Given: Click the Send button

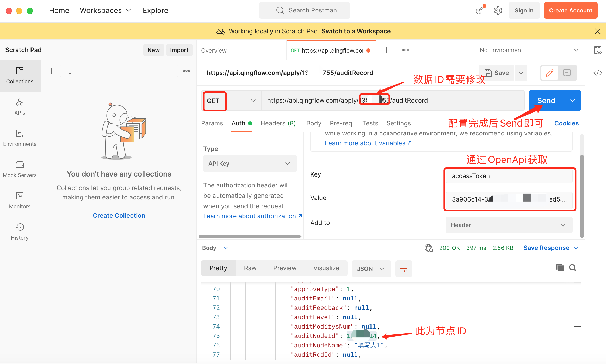Looking at the screenshot, I should point(546,101).
